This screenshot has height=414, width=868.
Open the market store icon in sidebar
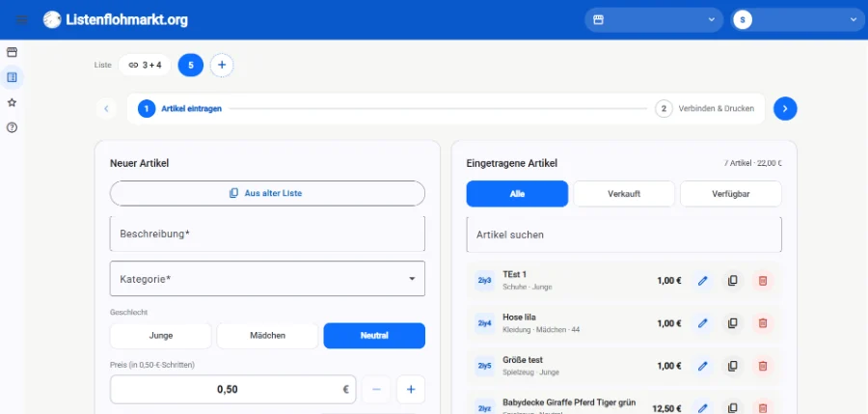point(12,52)
